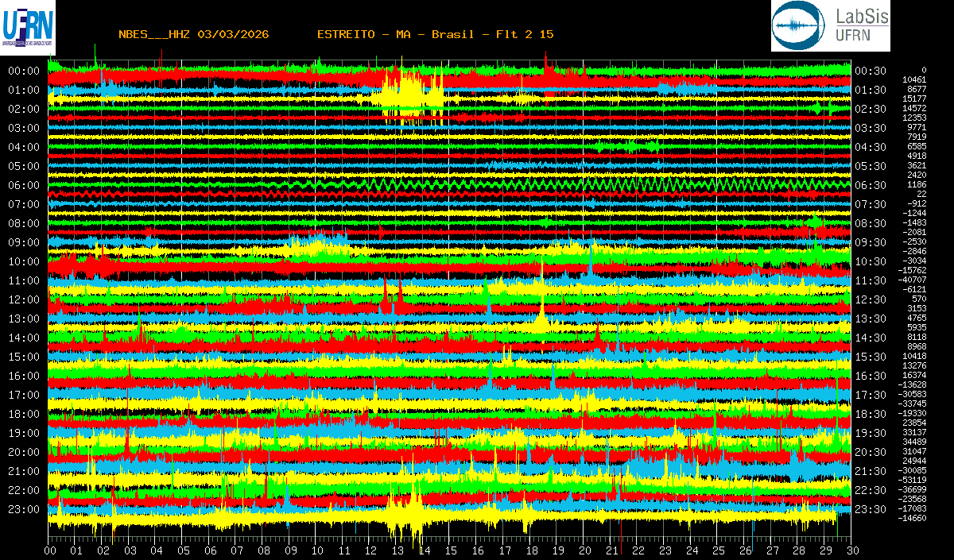Click the Flt 2 15 filter text

tap(519, 34)
